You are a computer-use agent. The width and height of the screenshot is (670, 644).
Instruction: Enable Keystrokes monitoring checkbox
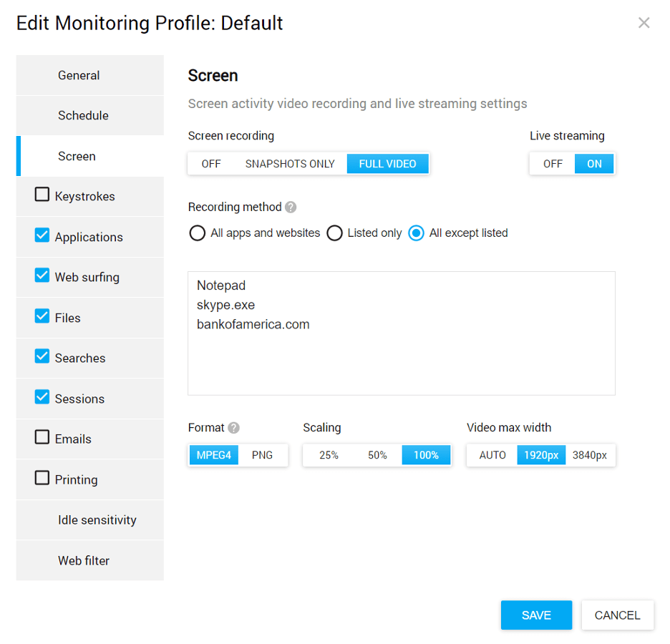pyautogui.click(x=42, y=193)
